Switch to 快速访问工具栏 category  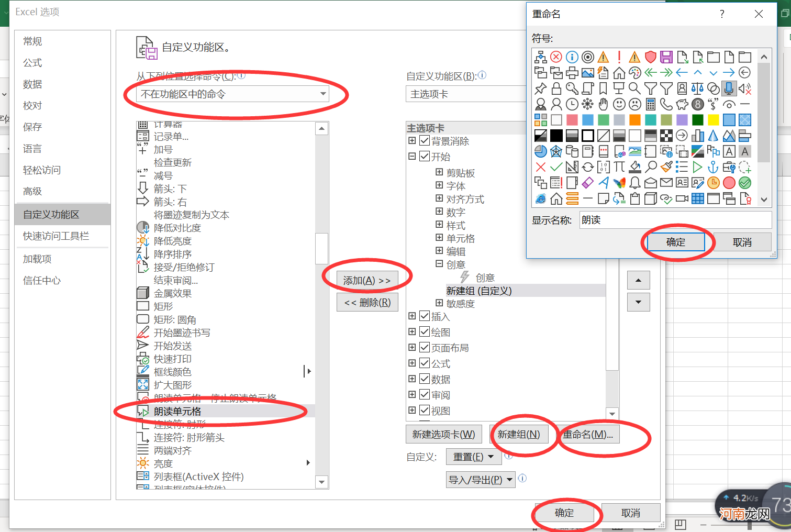click(x=62, y=236)
